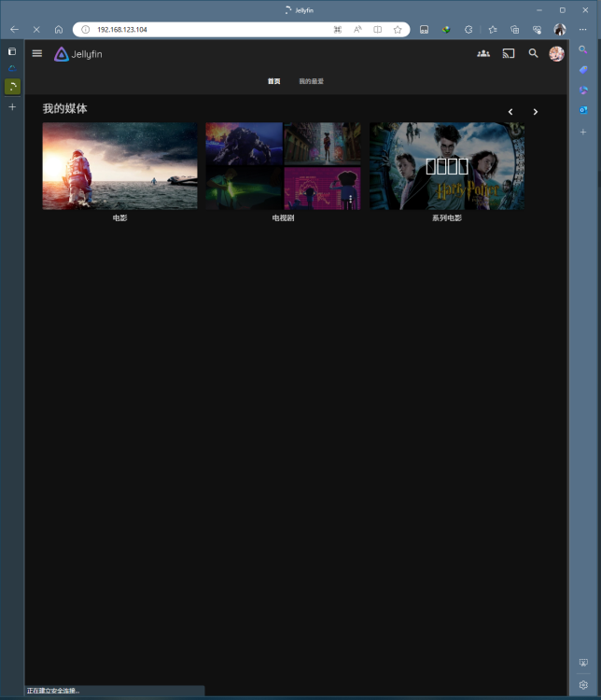601x700 pixels.
Task: Switch to the 我的最爱 tab
Action: tap(311, 81)
